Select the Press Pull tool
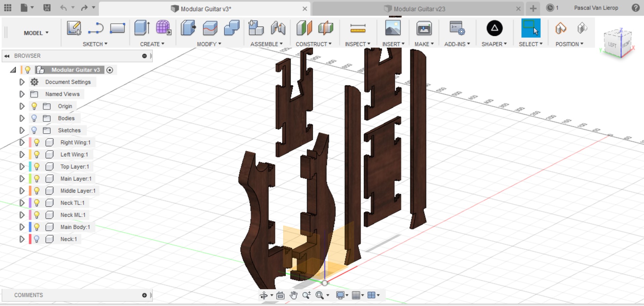The height and width of the screenshot is (306, 644). tap(188, 28)
